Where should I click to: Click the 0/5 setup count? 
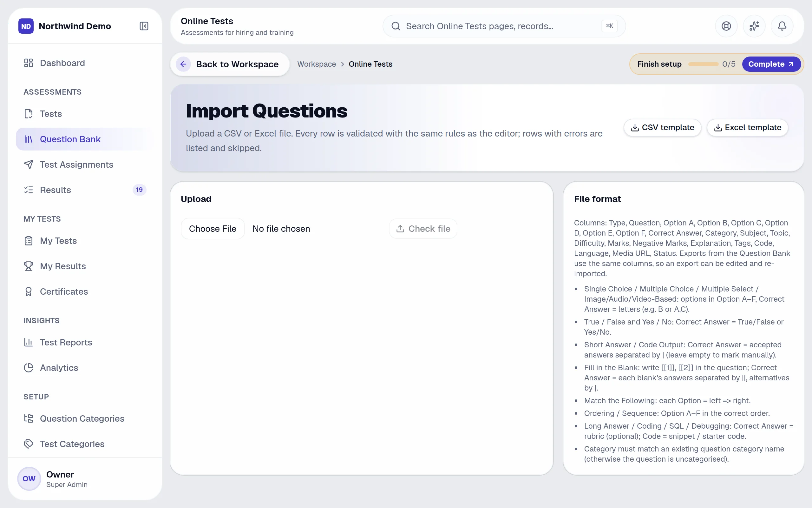tap(729, 64)
